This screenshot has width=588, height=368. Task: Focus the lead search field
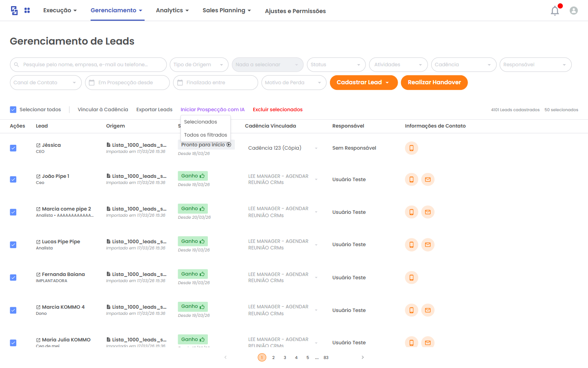[x=88, y=65]
